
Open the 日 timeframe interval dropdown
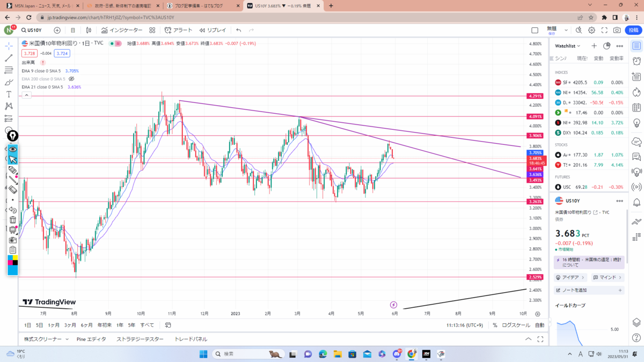click(x=73, y=31)
